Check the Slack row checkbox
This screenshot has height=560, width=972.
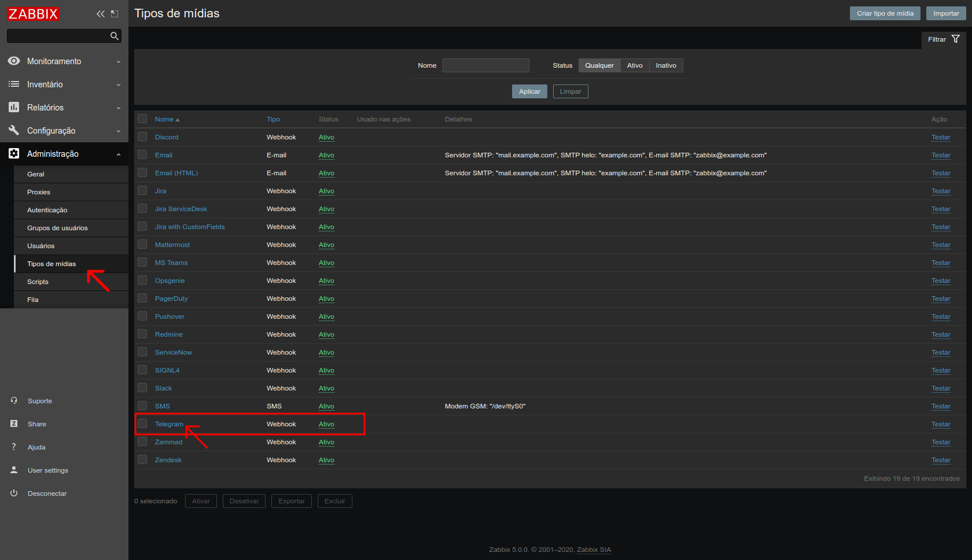coord(142,388)
